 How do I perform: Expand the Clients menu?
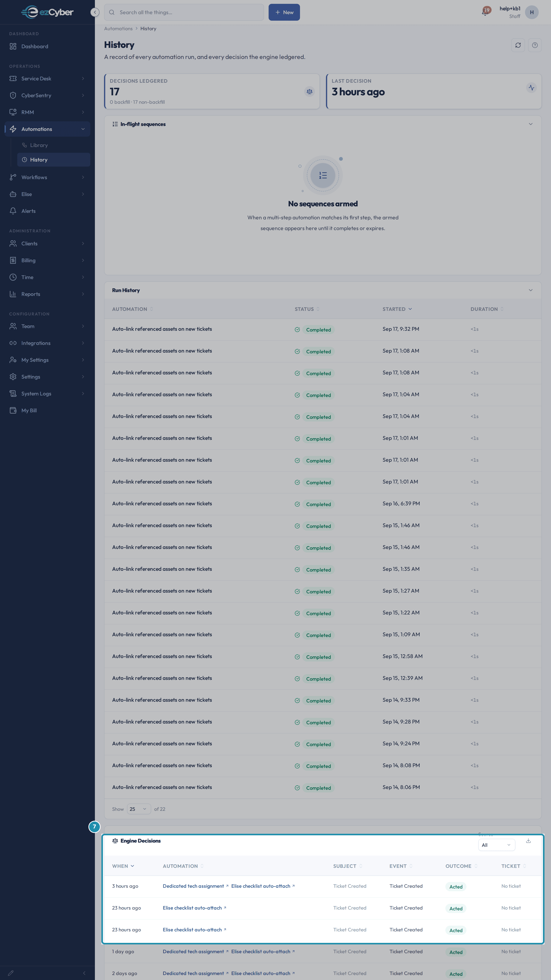pyautogui.click(x=47, y=243)
